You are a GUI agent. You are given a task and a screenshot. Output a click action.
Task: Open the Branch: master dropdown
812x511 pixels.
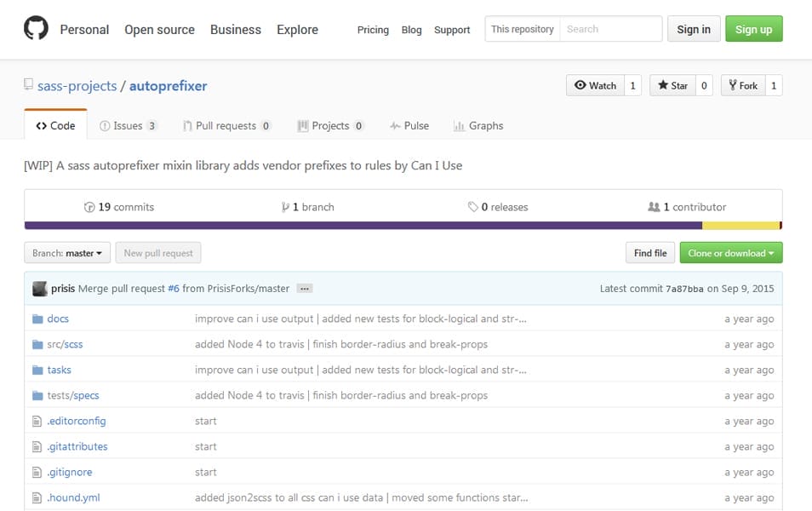(x=67, y=253)
